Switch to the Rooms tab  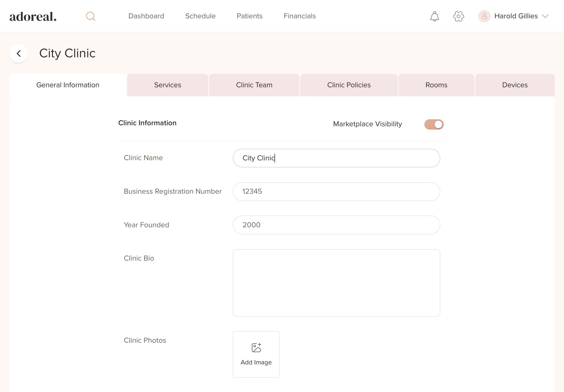436,85
